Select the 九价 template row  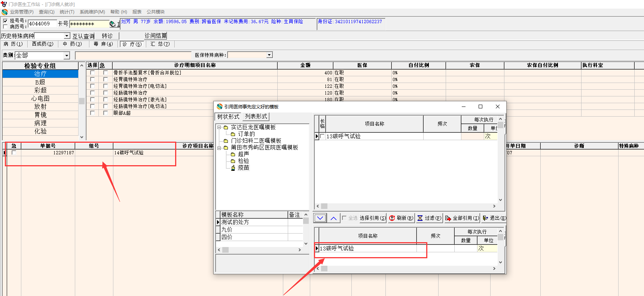pyautogui.click(x=259, y=229)
